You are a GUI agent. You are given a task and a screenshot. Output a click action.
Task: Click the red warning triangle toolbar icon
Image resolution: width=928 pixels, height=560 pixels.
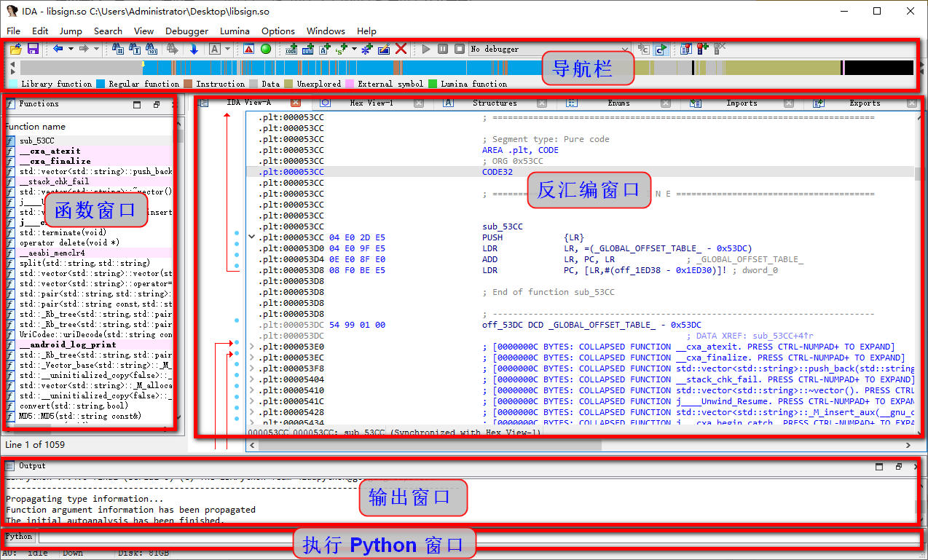[248, 49]
